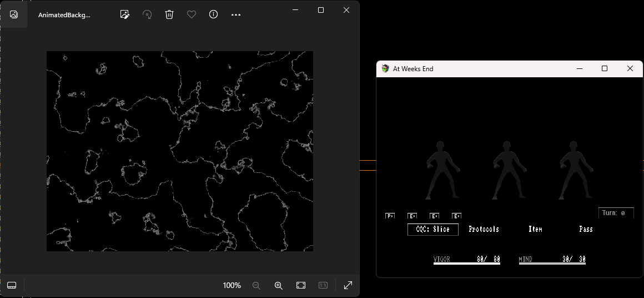The image size is (644, 298).
Task: Delete the image with the trash icon
Action: (x=169, y=14)
